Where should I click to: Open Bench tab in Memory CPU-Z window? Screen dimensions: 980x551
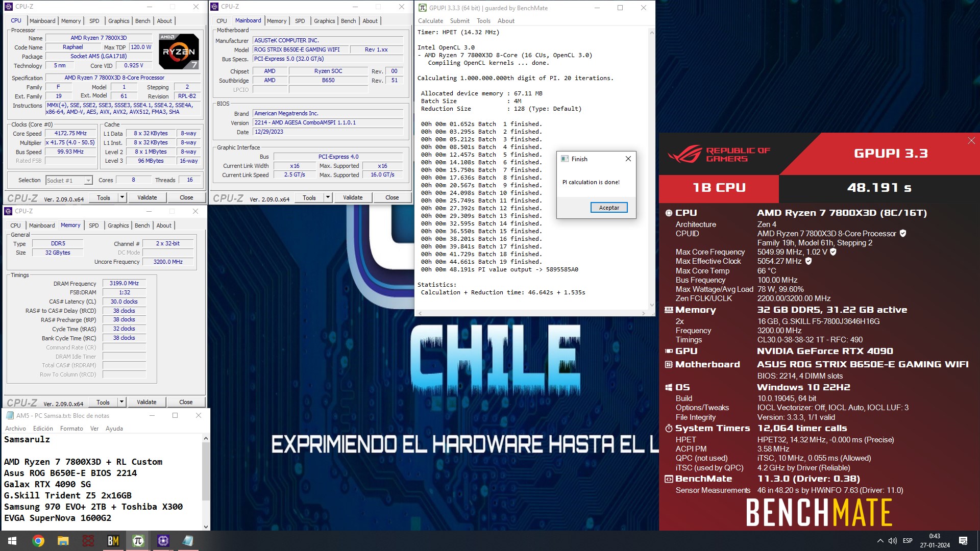pos(142,226)
